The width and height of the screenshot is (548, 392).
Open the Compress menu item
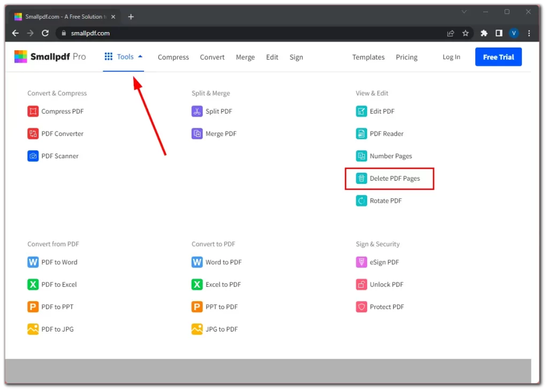pyautogui.click(x=173, y=57)
